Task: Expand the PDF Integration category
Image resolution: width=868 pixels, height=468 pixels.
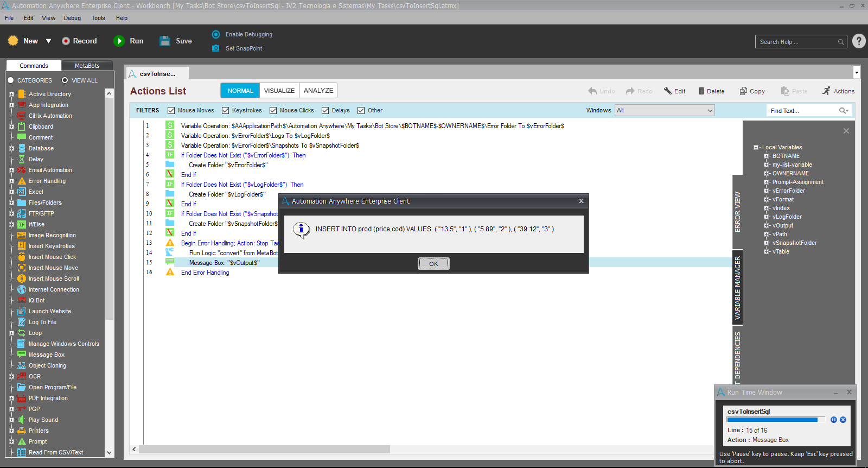Action: pyautogui.click(x=11, y=398)
